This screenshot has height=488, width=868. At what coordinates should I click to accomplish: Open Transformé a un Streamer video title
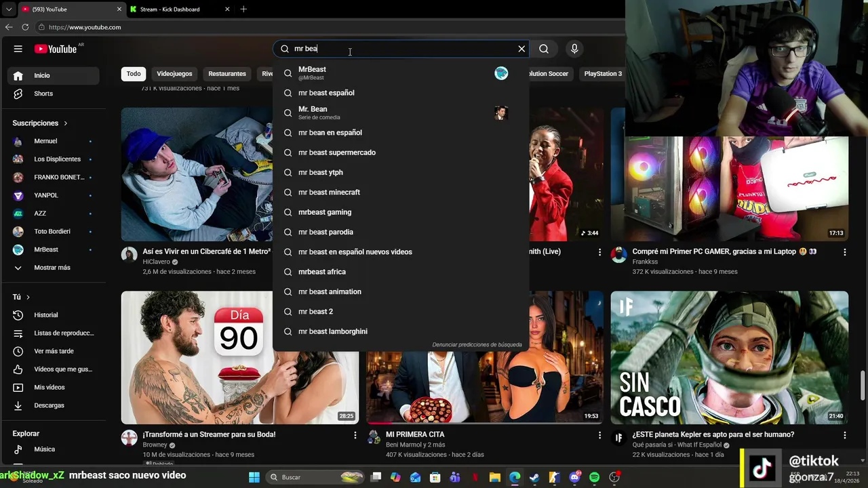click(209, 434)
